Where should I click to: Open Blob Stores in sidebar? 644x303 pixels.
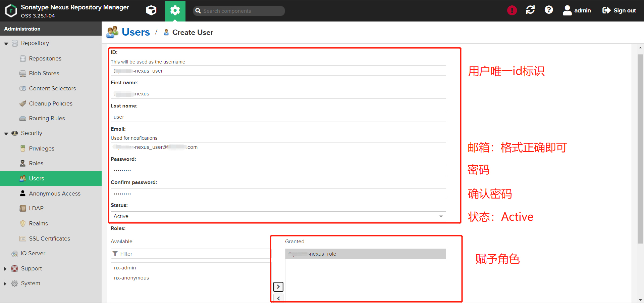click(44, 73)
